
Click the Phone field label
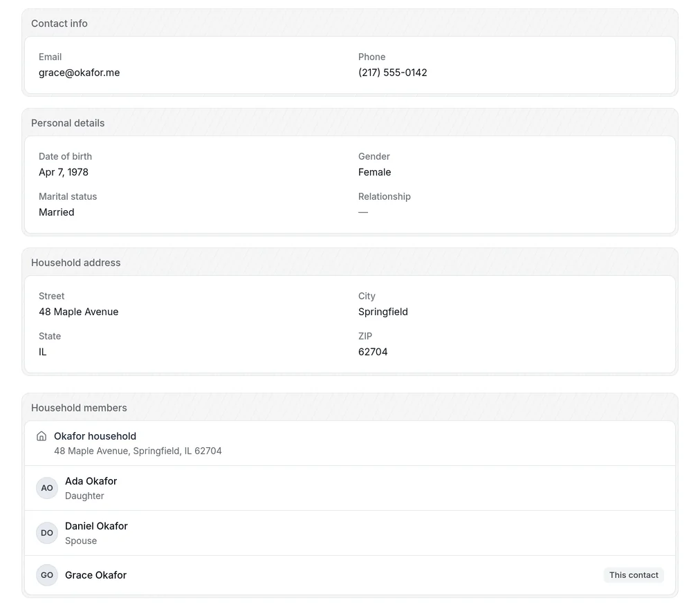[372, 57]
